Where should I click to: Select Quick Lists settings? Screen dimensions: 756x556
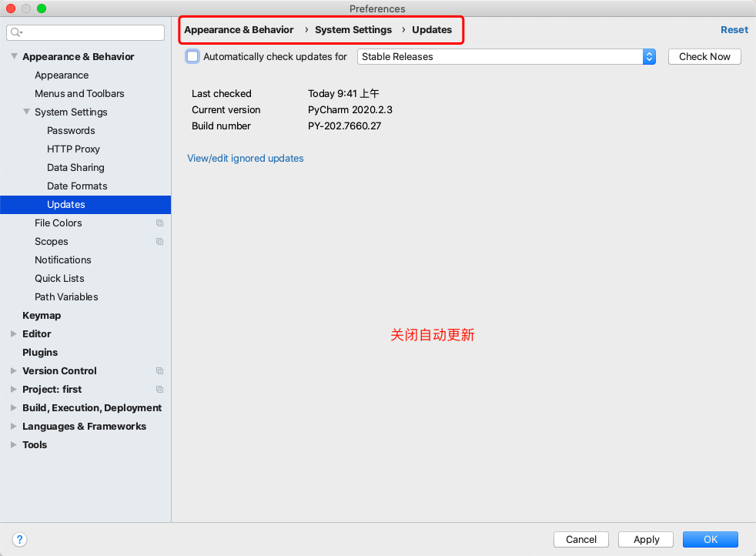click(59, 278)
